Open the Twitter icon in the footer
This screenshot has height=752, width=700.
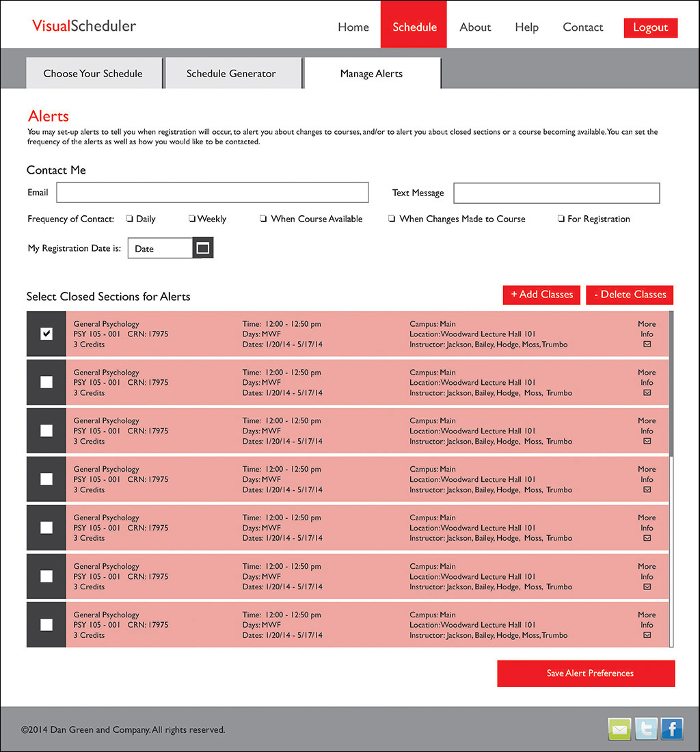(x=646, y=729)
